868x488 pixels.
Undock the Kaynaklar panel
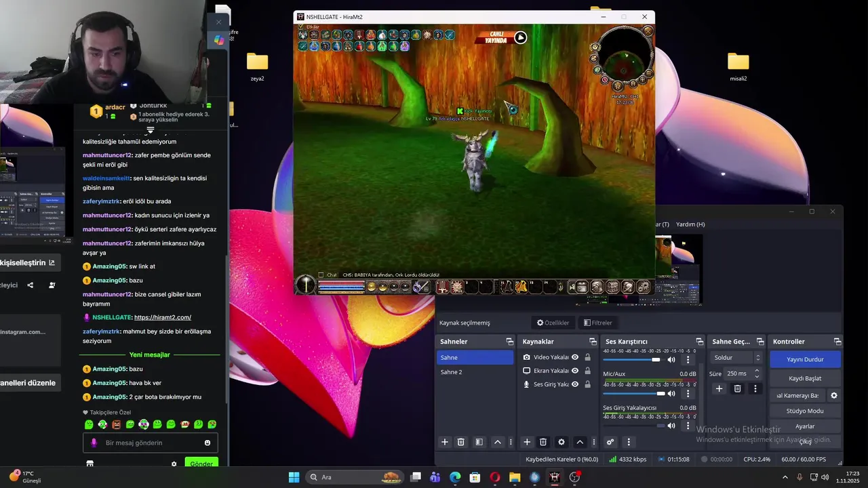(x=593, y=342)
